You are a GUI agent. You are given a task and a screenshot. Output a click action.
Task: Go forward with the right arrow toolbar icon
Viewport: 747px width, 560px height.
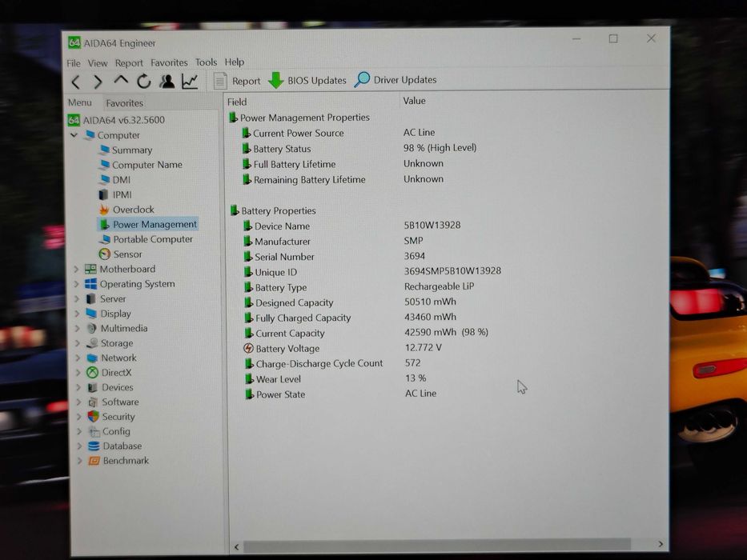coord(98,82)
